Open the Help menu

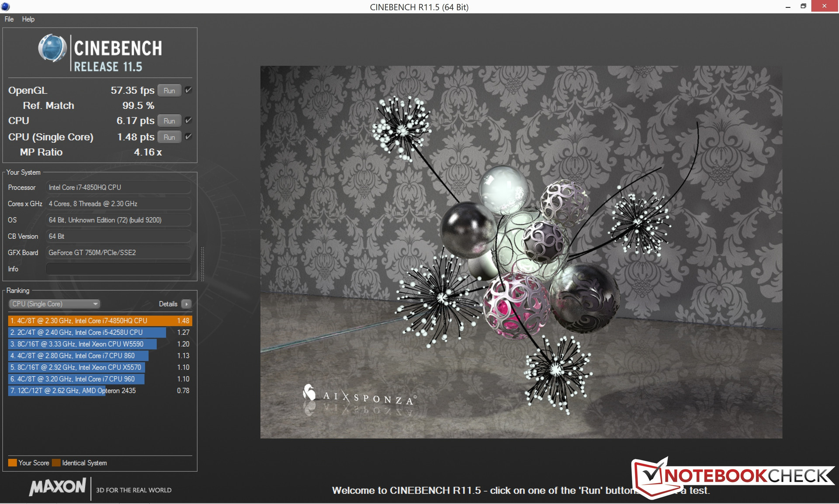pos(28,19)
